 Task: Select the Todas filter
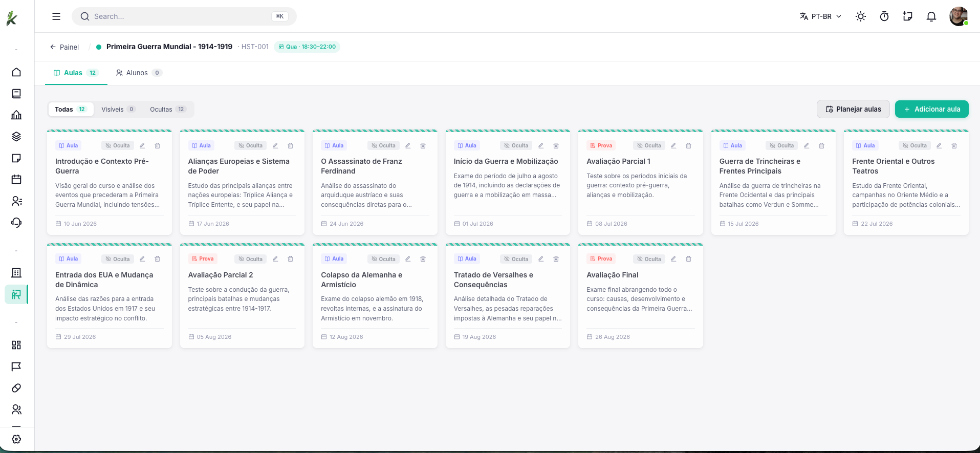71,109
